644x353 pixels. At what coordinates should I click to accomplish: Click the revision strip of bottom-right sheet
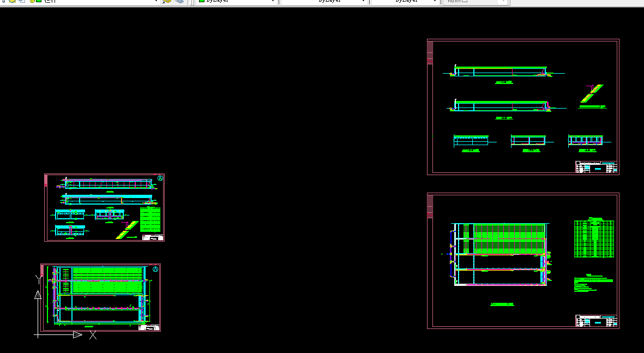pos(430,206)
